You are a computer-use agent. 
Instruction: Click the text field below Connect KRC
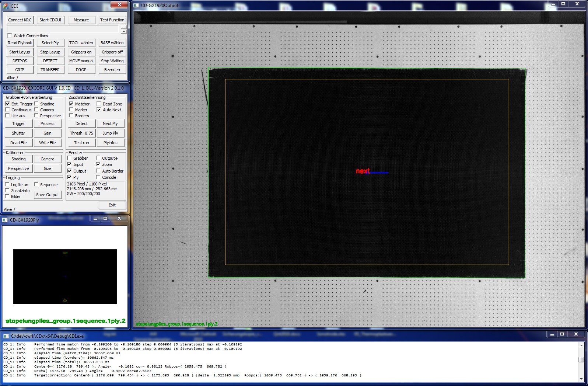63,29
